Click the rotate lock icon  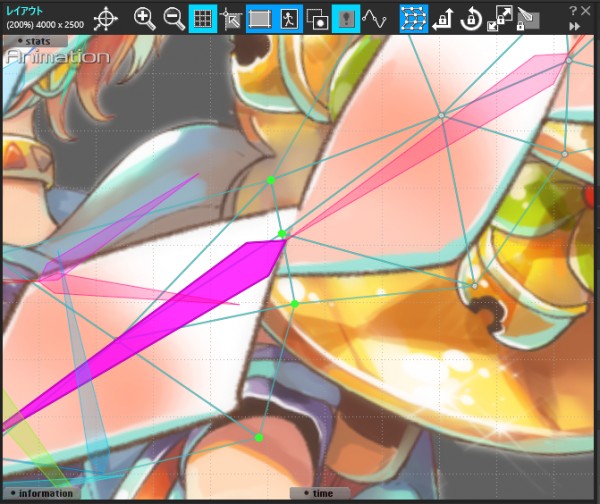click(470, 18)
